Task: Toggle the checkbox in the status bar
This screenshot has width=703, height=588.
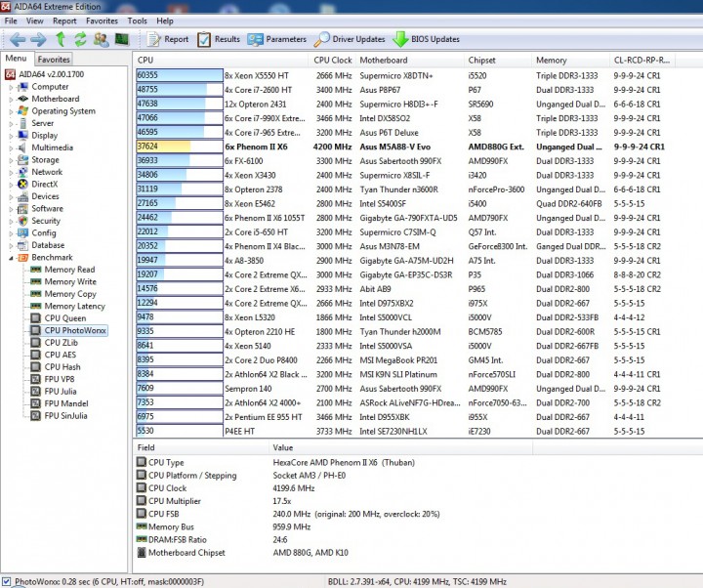Action: click(x=6, y=582)
